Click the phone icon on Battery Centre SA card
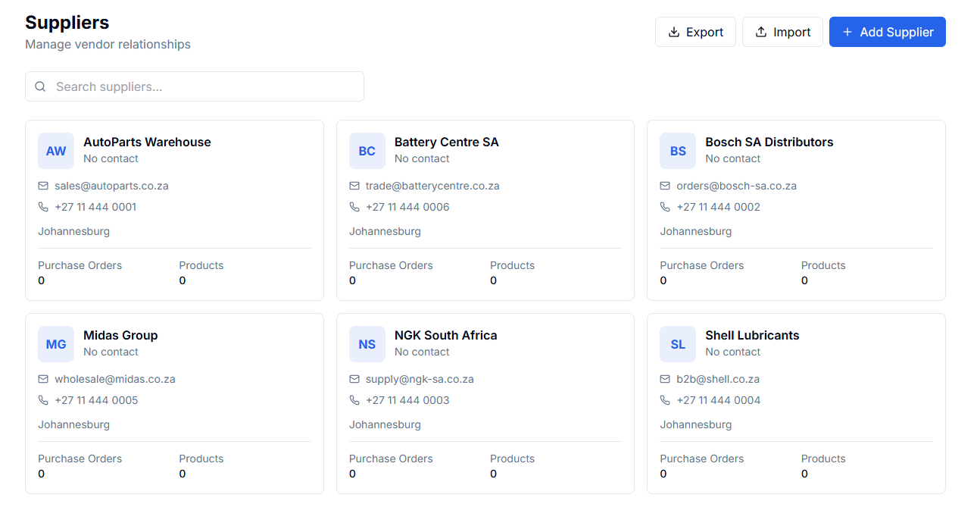The width and height of the screenshot is (980, 526). [x=354, y=206]
